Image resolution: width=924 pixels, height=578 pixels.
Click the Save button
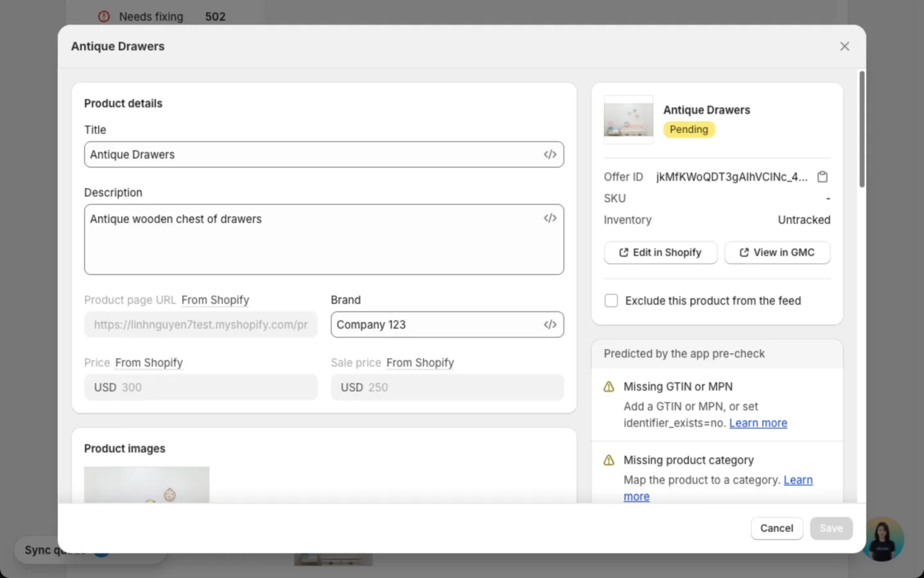tap(831, 528)
